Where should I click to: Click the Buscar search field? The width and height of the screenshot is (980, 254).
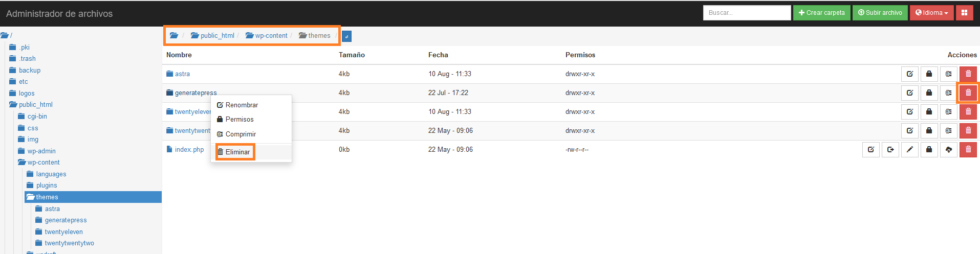pos(747,13)
